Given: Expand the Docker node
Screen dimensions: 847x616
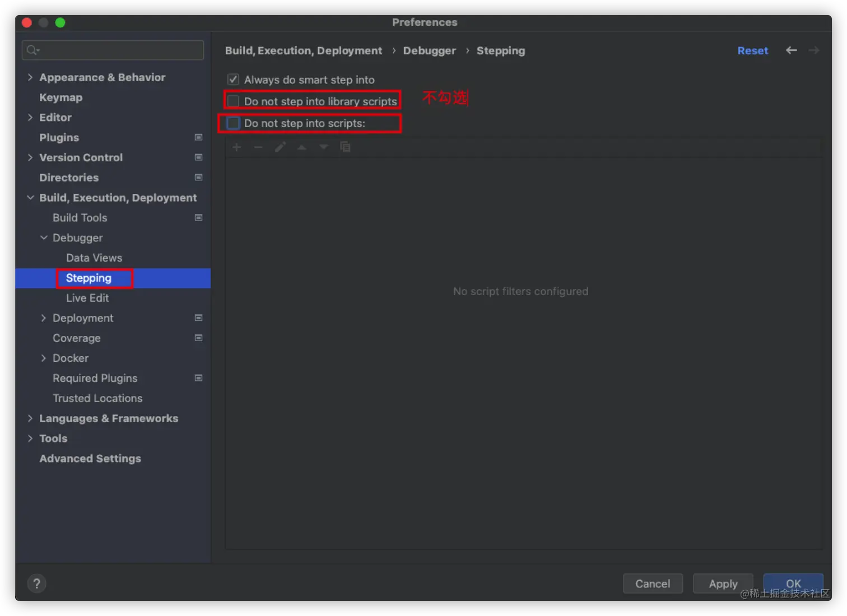Looking at the screenshot, I should [x=44, y=358].
